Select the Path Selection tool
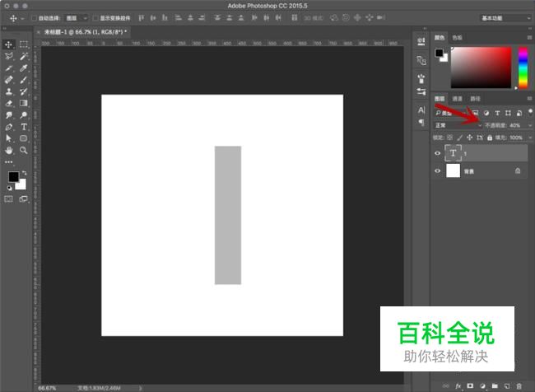535x392 pixels. click(x=8, y=138)
